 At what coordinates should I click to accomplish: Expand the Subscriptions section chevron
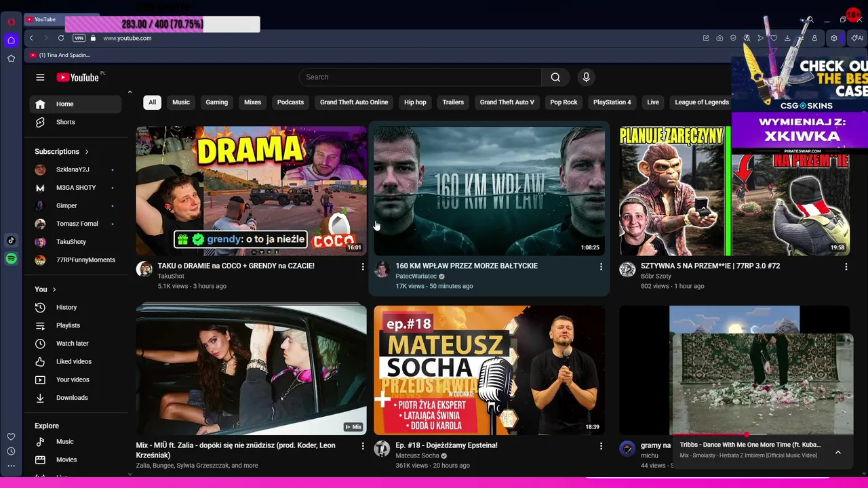pos(87,152)
